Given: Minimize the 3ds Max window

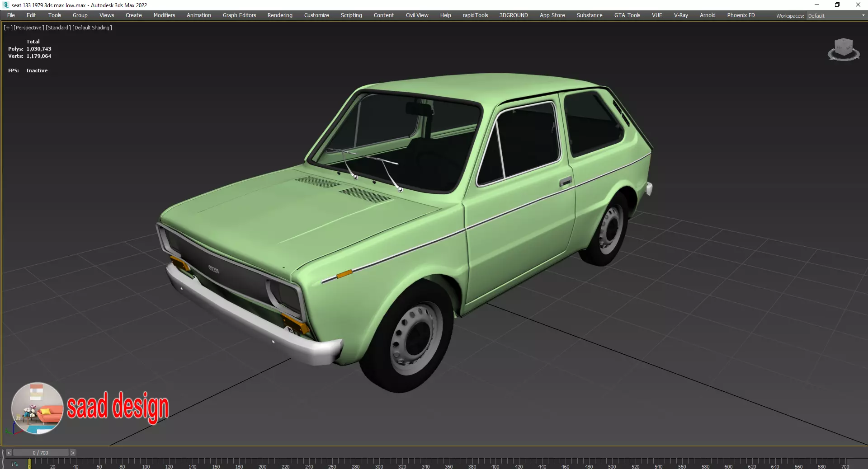Looking at the screenshot, I should pos(817,5).
